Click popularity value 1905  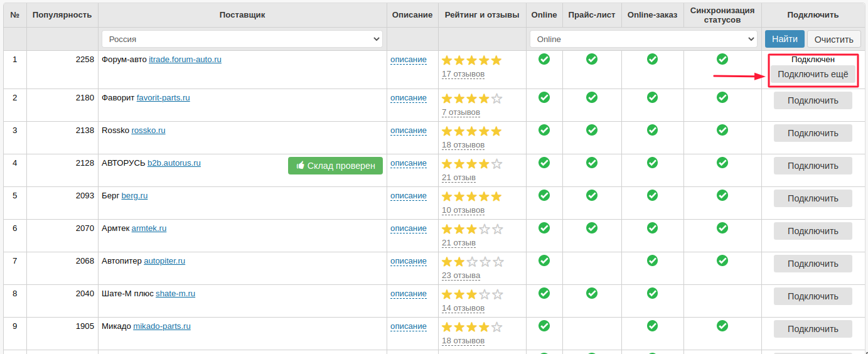85,326
